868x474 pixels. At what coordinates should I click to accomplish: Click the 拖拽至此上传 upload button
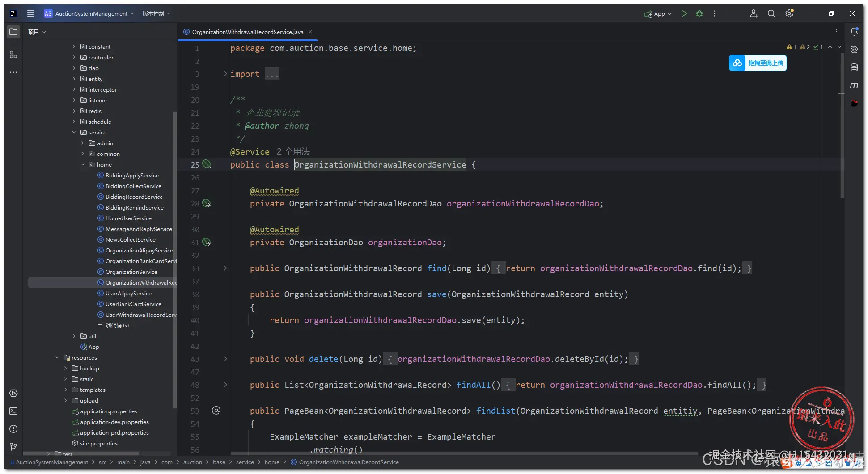click(x=758, y=63)
